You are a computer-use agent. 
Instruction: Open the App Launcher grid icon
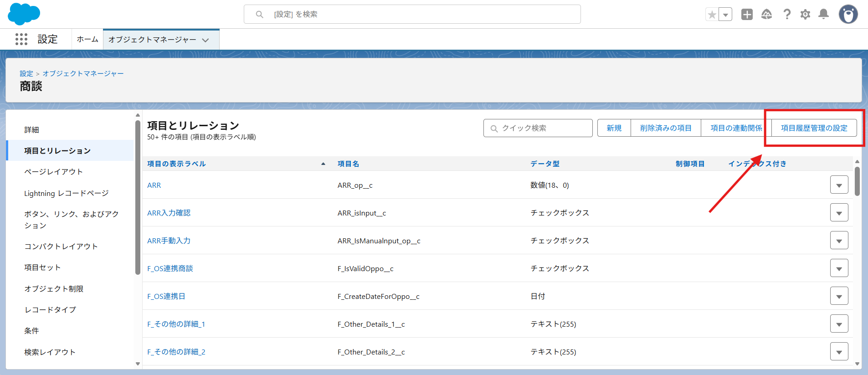[21, 39]
